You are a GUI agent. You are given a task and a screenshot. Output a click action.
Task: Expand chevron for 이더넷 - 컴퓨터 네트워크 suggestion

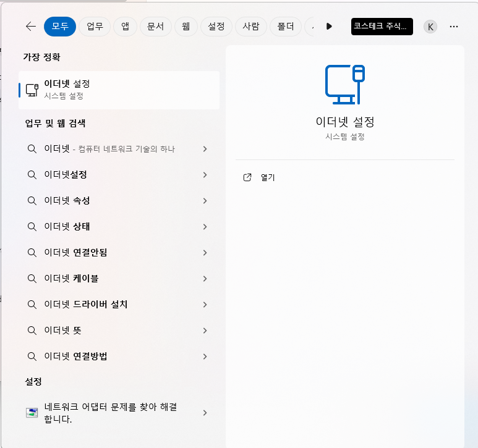click(x=205, y=149)
